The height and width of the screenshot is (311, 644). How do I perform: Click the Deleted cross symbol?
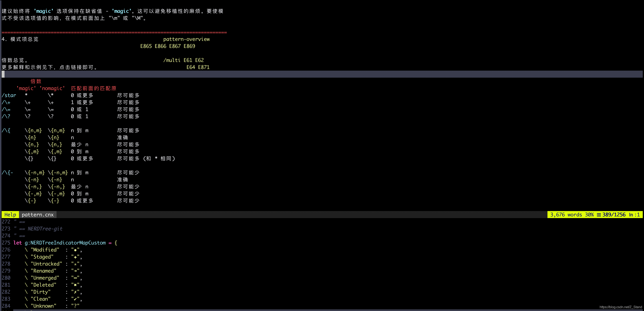(75, 285)
